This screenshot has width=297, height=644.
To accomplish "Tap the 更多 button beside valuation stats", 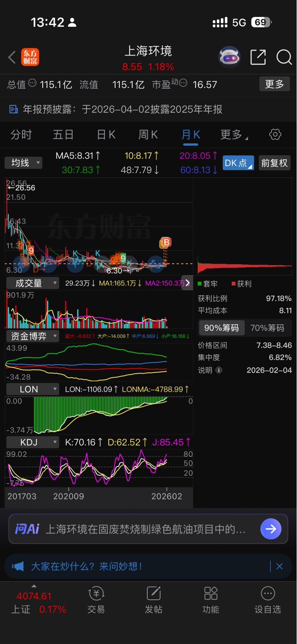I will [x=275, y=84].
